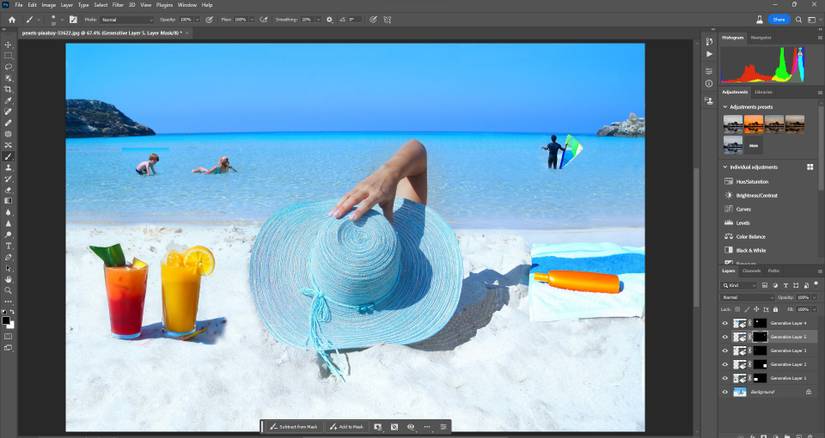Toggle lock position in Layers panel

(x=756, y=310)
